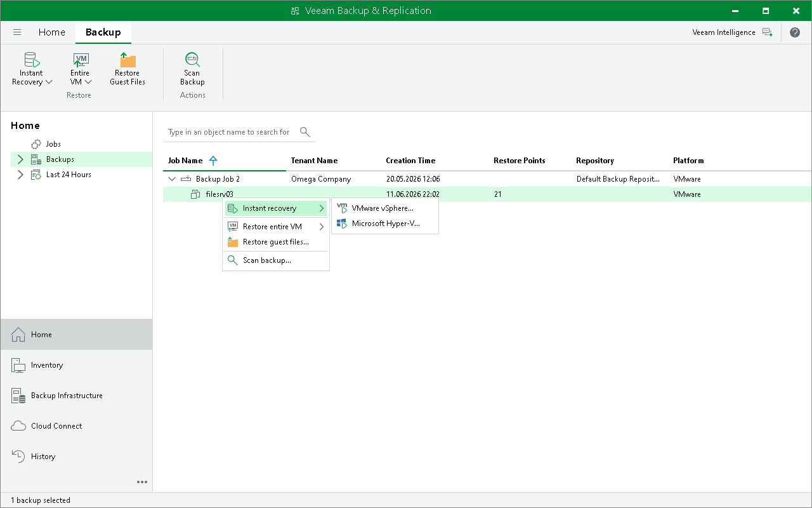Sort by Creation Time column
Image resolution: width=812 pixels, height=508 pixels.
tap(410, 161)
